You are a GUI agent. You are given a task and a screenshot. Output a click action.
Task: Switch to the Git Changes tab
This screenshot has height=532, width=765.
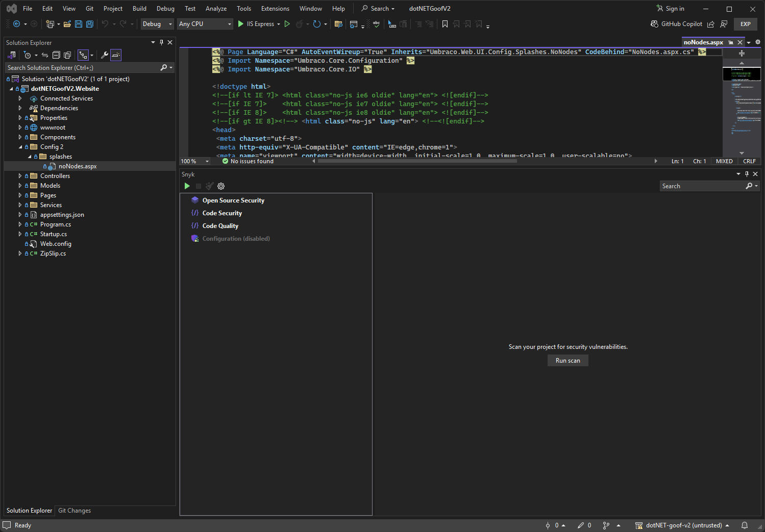(75, 511)
